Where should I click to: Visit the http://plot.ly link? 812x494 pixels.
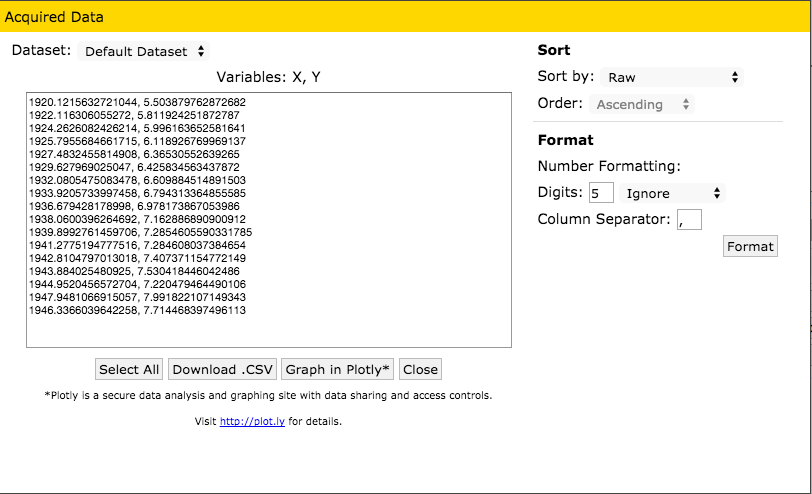coord(252,422)
